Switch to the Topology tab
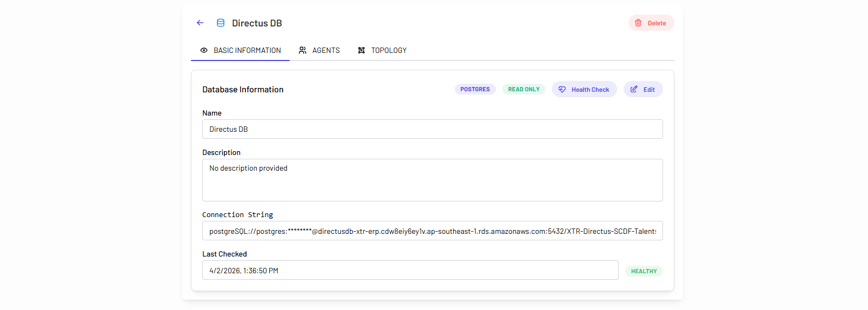Viewport: 868px width, 310px height. pos(382,50)
